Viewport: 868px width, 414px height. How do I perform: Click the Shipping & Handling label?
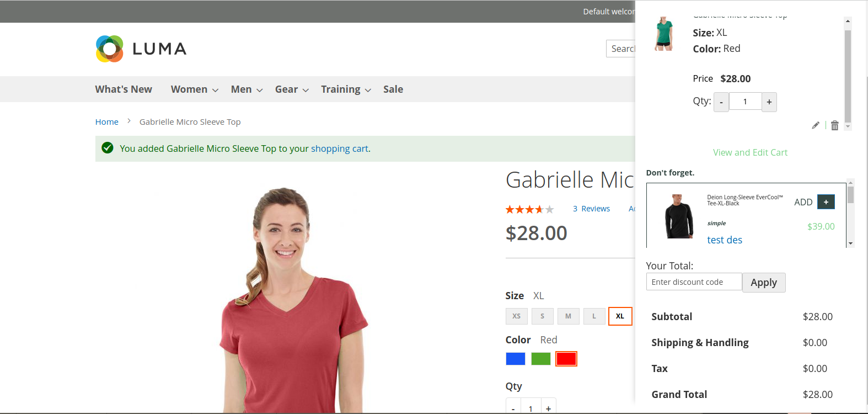pyautogui.click(x=700, y=343)
